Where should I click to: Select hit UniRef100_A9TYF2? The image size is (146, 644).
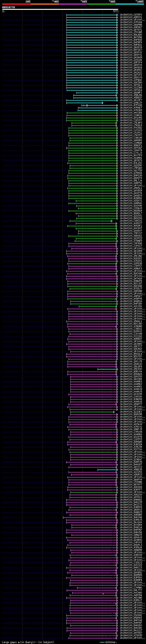click(131, 75)
